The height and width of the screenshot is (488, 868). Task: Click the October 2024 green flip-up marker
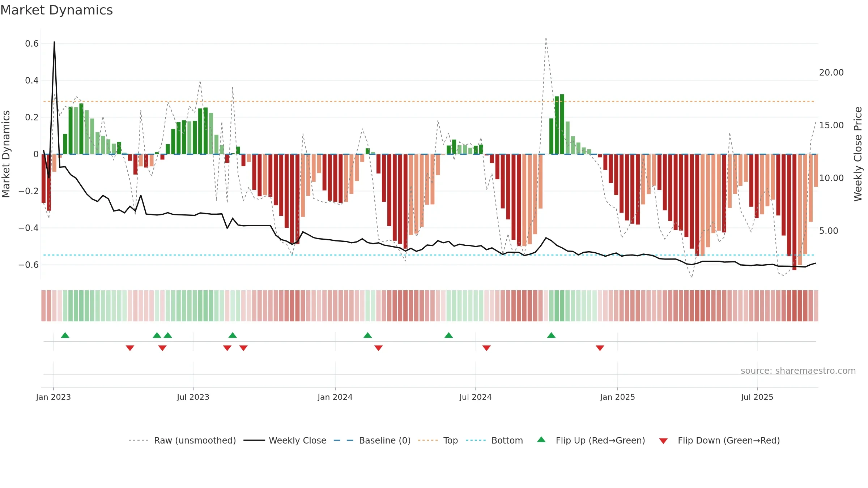click(551, 335)
